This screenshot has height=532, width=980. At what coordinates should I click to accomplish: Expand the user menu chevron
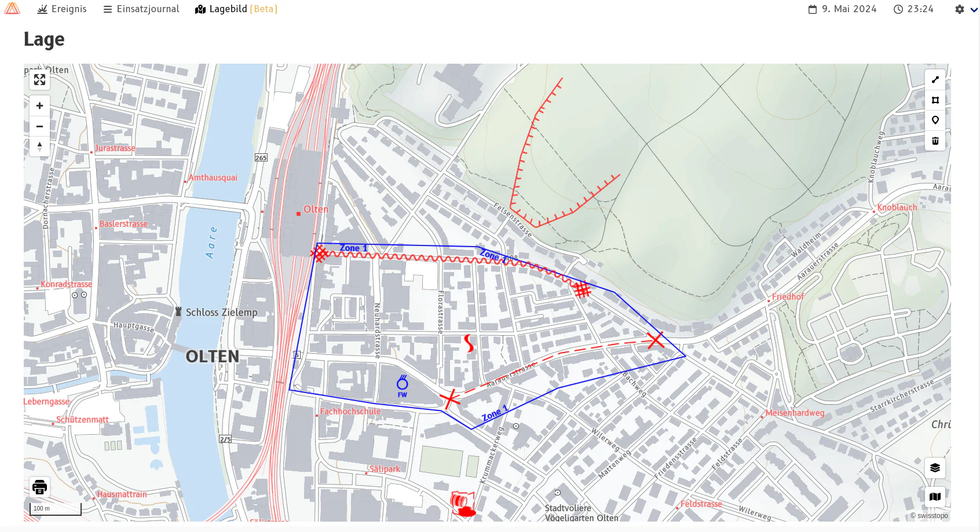976,9
